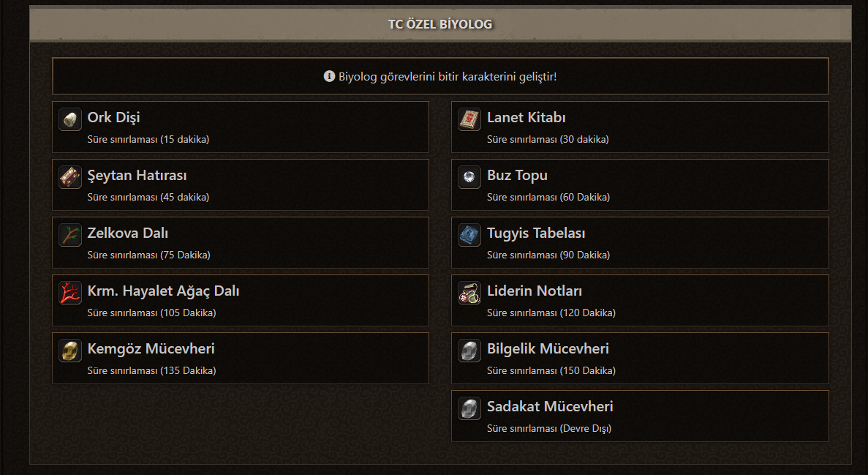Select the Şeytan Hatırası quest title
Viewport: 868px width, 475px height.
137,175
